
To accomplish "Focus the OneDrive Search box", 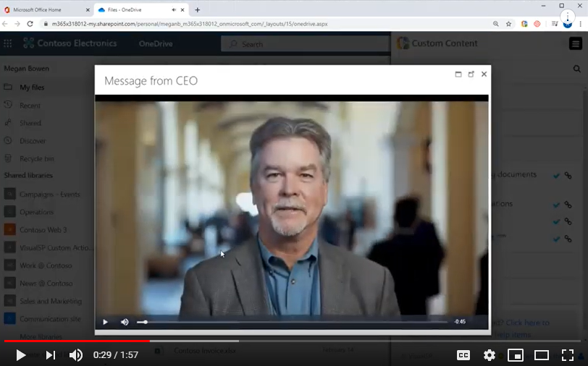I will click(306, 44).
